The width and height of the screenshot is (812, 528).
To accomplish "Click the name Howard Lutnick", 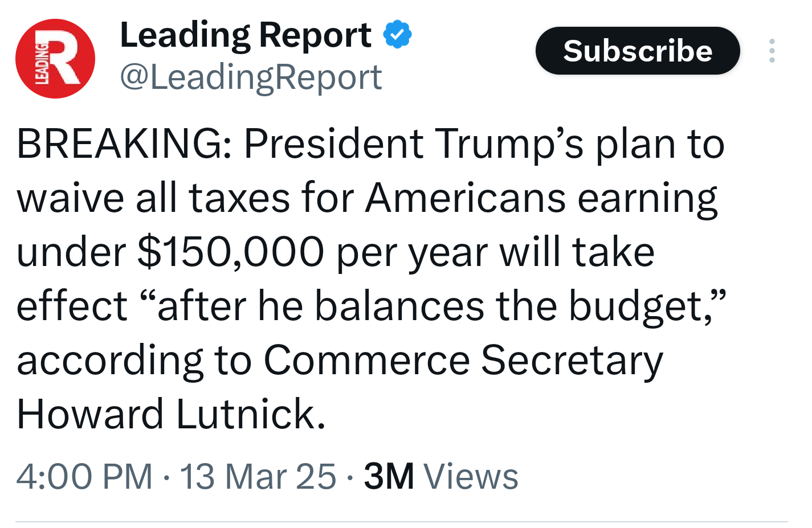I will (171, 414).
